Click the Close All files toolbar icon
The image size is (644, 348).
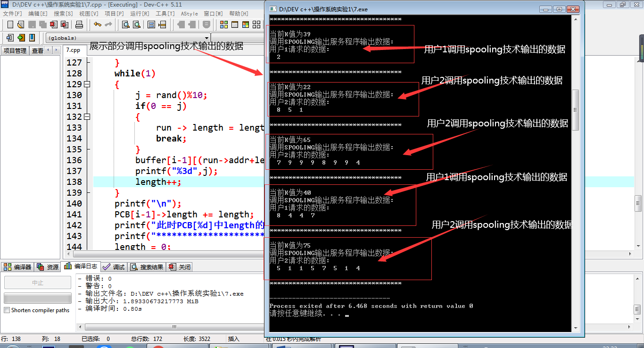64,25
